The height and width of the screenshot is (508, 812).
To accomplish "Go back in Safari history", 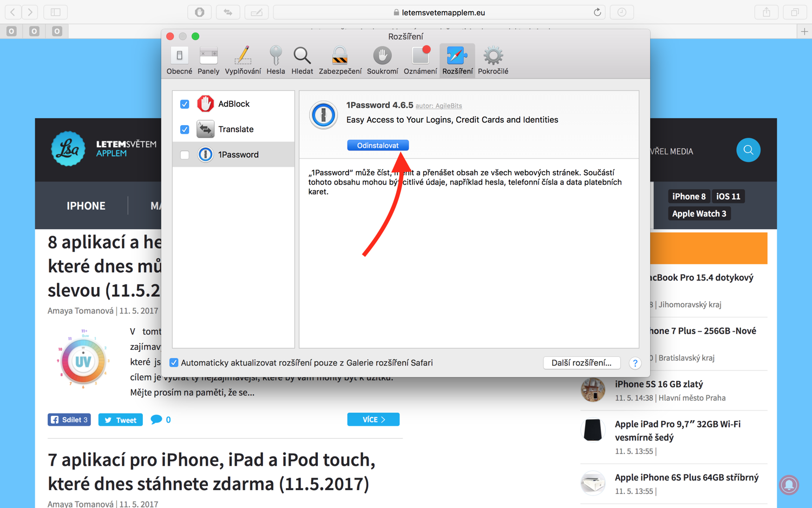I will [13, 12].
